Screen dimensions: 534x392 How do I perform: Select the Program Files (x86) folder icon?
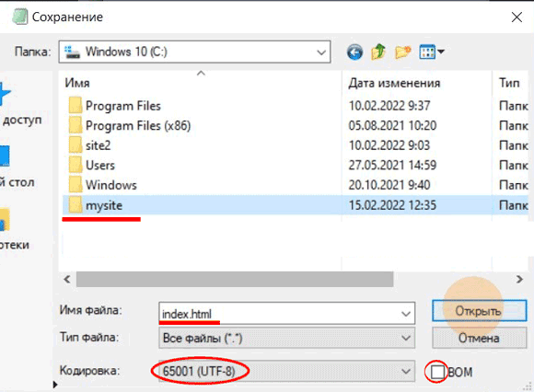[75, 125]
